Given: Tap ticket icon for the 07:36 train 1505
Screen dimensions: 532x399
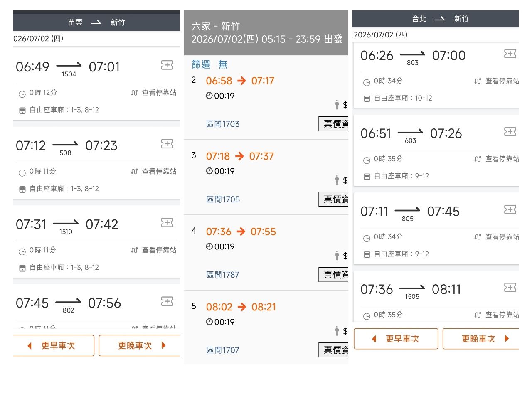Looking at the screenshot, I should 510,288.
